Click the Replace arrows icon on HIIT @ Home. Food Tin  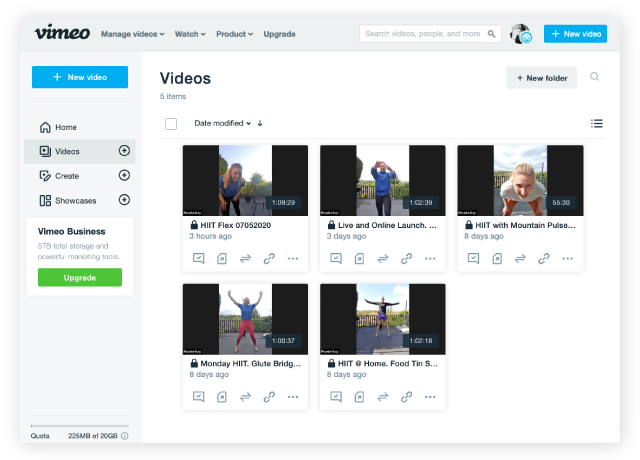coord(383,397)
